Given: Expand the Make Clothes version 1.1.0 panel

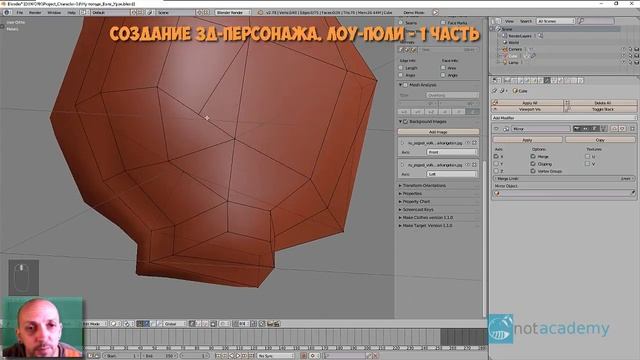Looking at the screenshot, I should 426,218.
